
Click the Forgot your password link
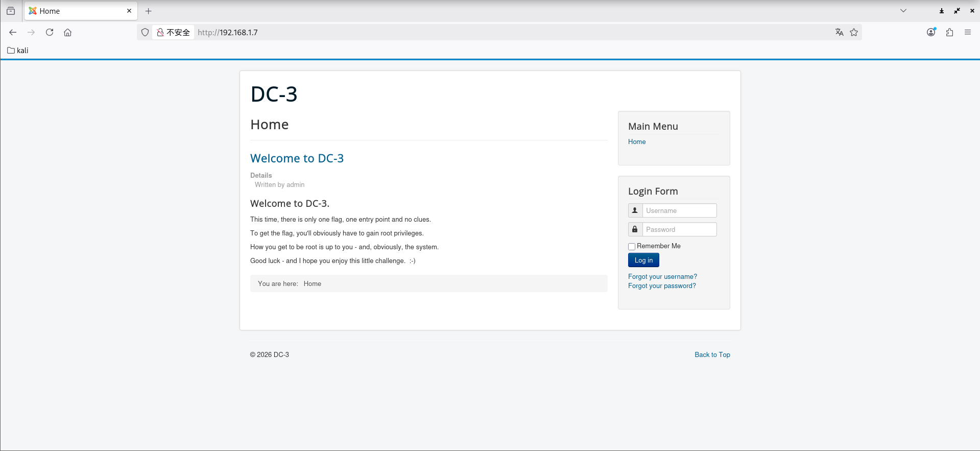pyautogui.click(x=661, y=286)
